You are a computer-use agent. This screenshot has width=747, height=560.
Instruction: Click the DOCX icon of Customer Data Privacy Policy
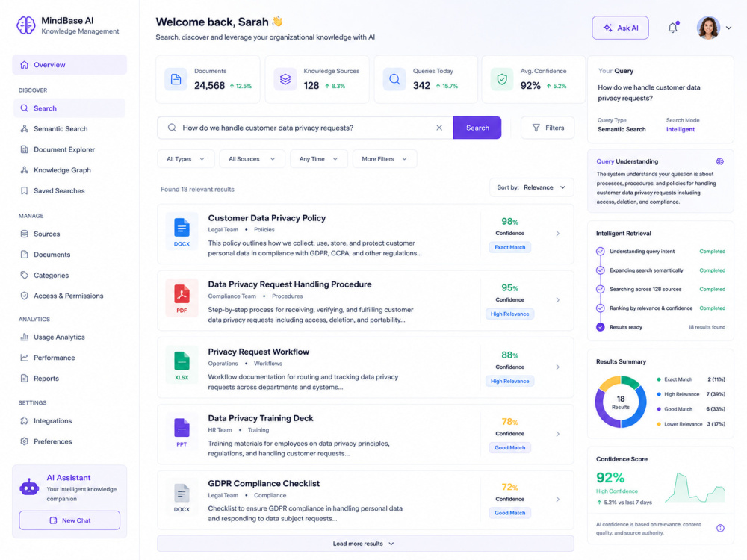(182, 231)
